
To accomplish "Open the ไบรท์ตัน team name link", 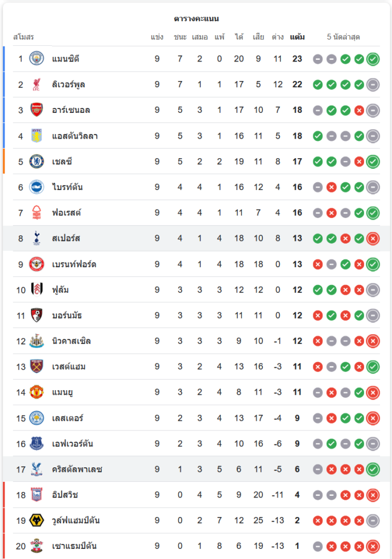I will click(68, 187).
